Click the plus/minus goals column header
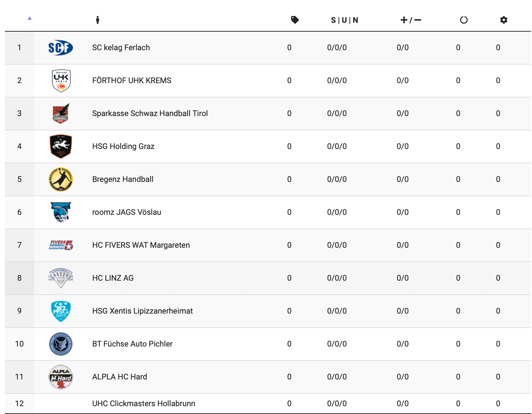532x414 pixels. tap(411, 20)
